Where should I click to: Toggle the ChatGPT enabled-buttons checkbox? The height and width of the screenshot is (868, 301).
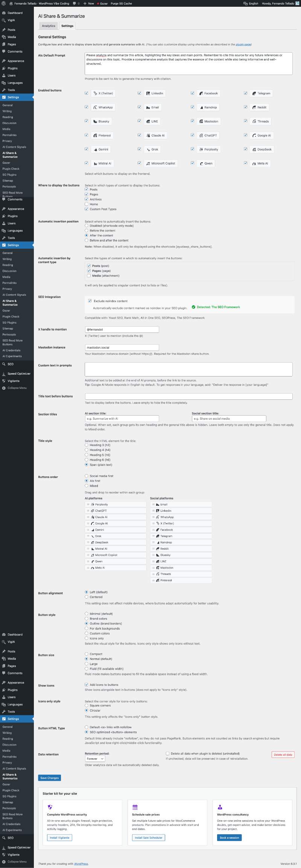(x=192, y=135)
